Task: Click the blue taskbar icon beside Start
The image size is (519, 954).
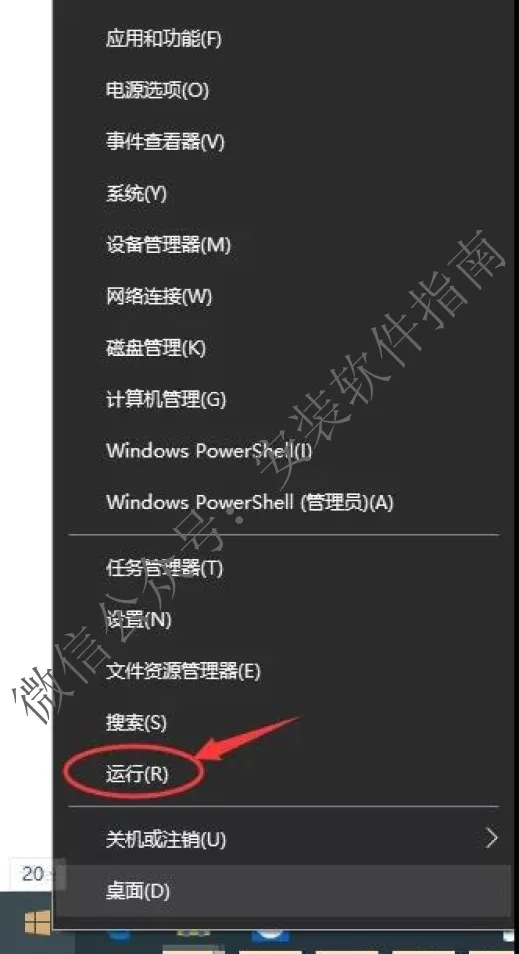Action: [x=117, y=933]
